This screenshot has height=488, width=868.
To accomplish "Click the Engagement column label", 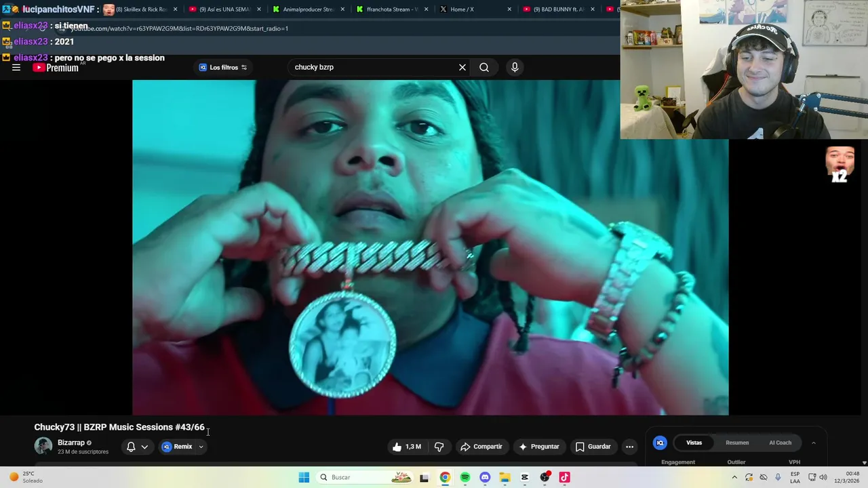I will tap(678, 462).
